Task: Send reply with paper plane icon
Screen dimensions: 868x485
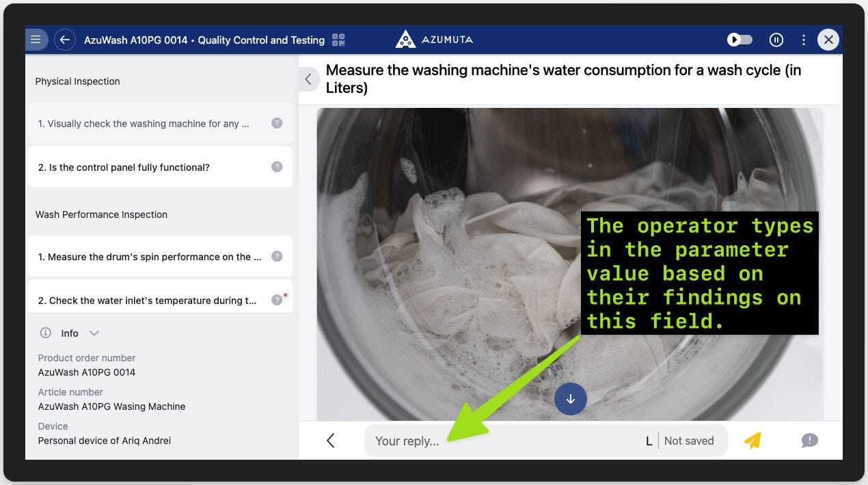Action: [752, 441]
